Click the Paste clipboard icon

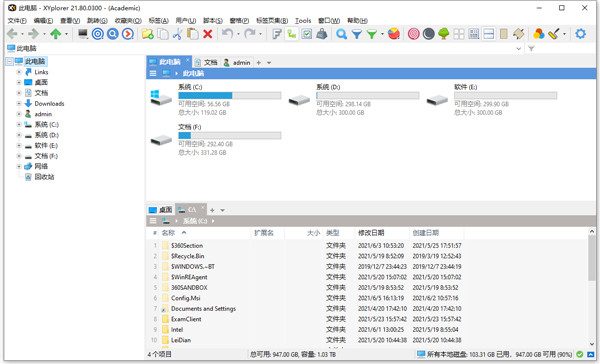click(x=192, y=34)
